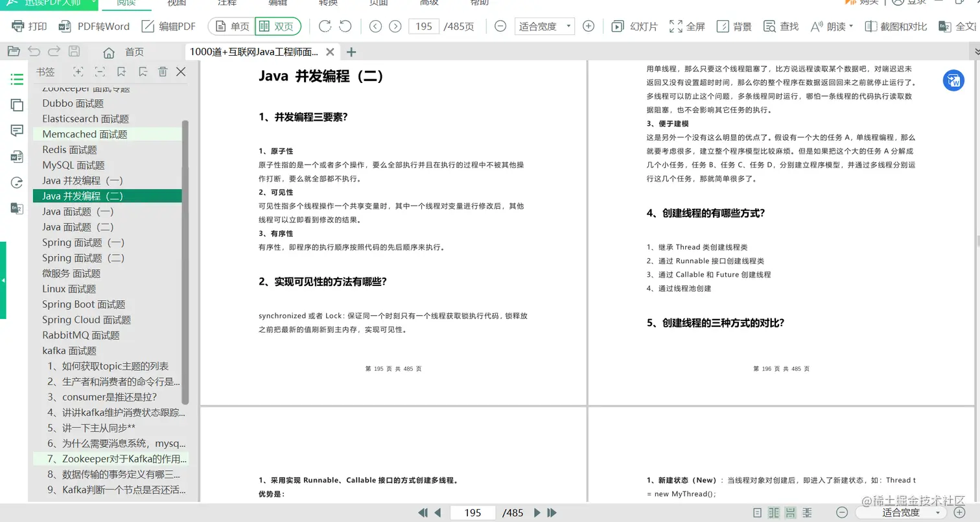Viewport: 980px width, 522px height.
Task: Open the page thumbnails sidebar panel
Action: [x=17, y=105]
